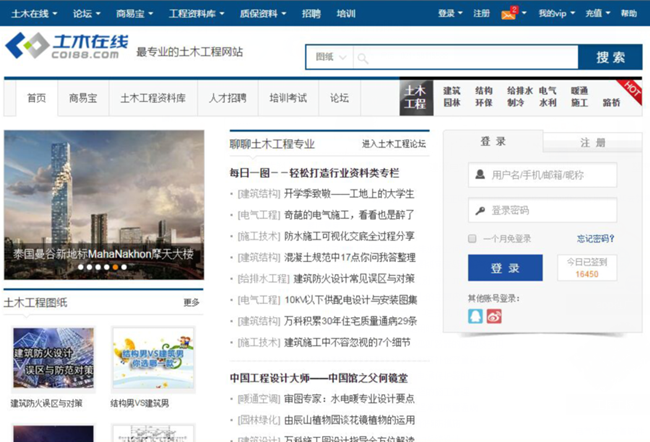The height and width of the screenshot is (442, 650).
Task: Click 帮助 in the top bar
Action: (x=628, y=13)
